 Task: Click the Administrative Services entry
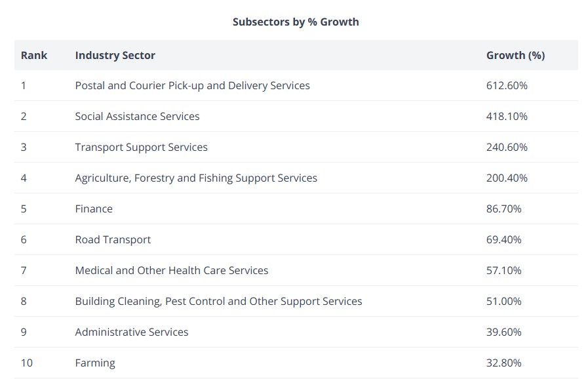click(132, 332)
